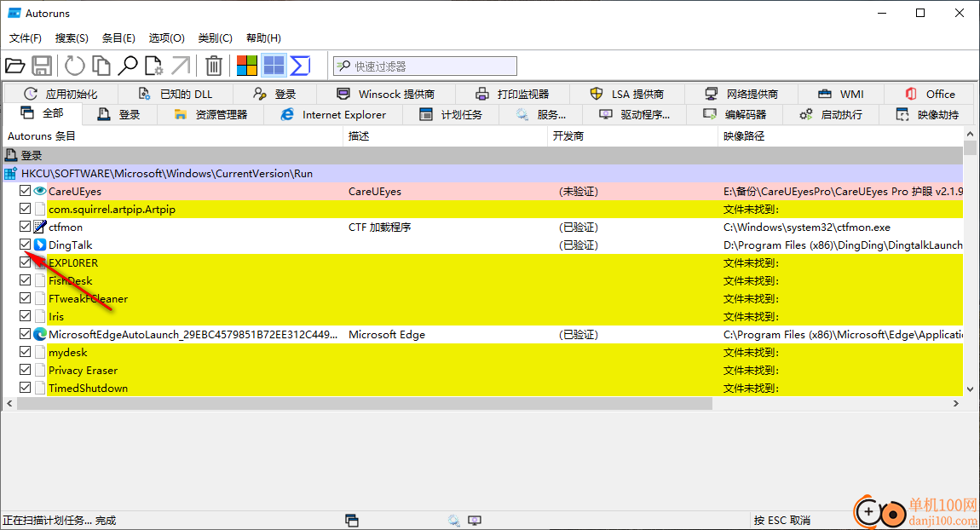Sort by Autoruns 条目 column header
This screenshot has width=980, height=530.
(x=172, y=136)
